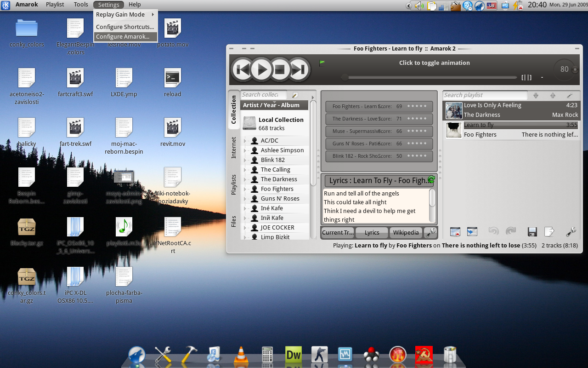
Task: Click the battery status icon in the tray
Action: [x=518, y=6]
